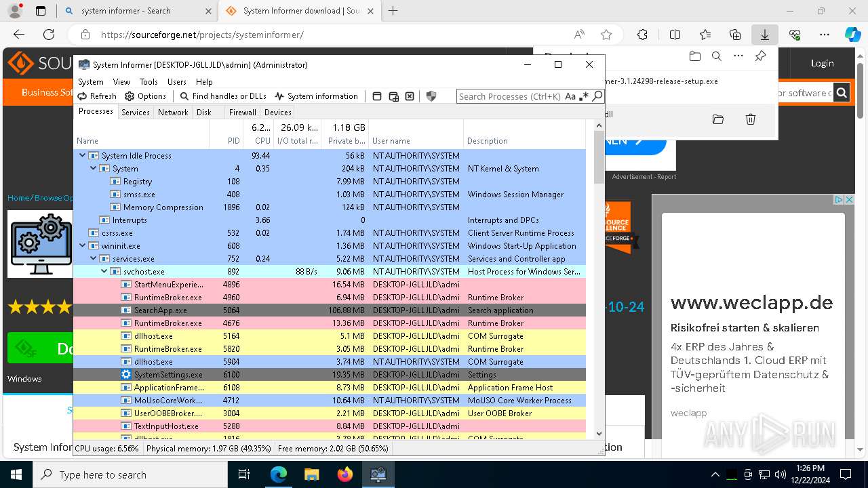
Task: Toggle case-sensitive search (Aa) option
Action: pyautogui.click(x=570, y=96)
